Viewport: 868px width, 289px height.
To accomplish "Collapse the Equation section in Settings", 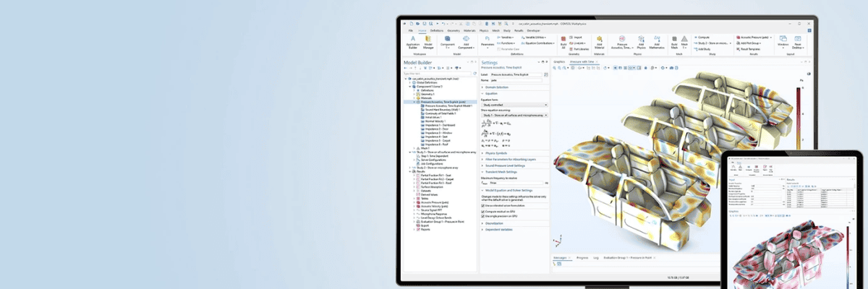I will 490,93.
